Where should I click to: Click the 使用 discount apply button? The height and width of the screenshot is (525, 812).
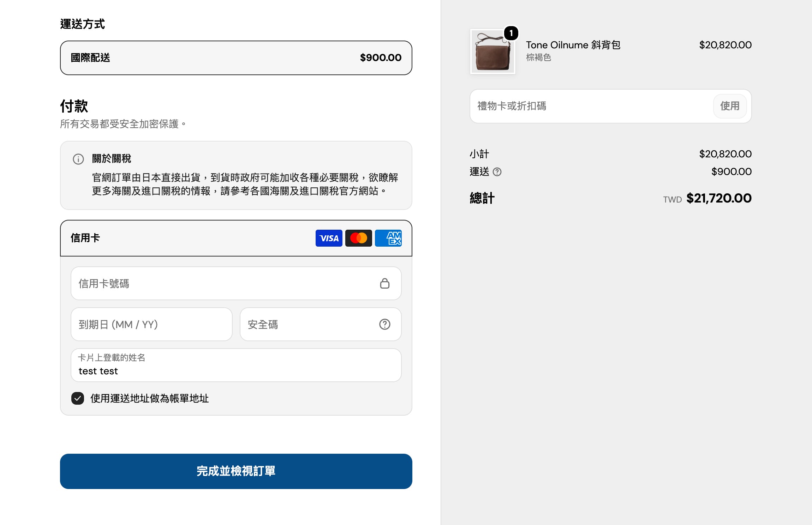(730, 106)
